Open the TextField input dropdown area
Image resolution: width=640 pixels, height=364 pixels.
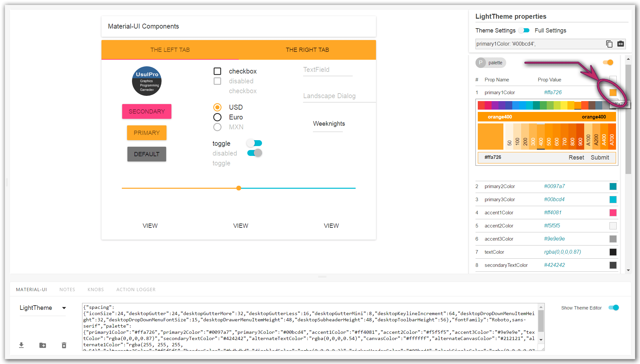point(327,70)
